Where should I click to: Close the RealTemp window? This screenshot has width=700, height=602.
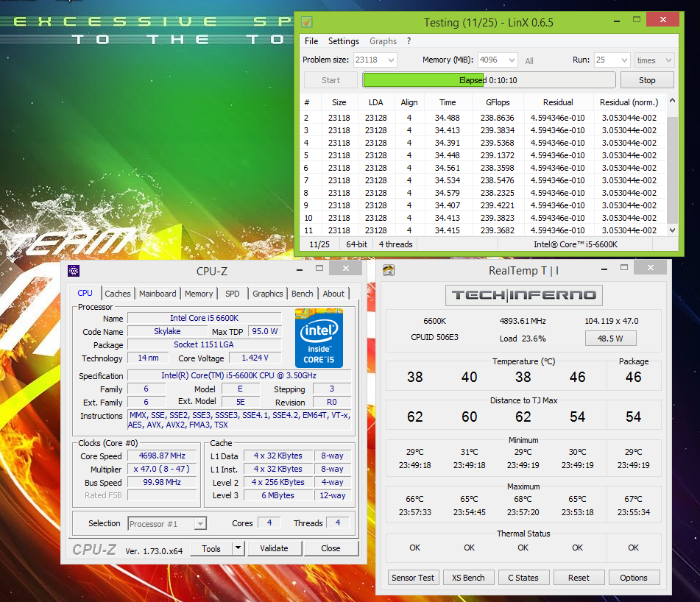(x=650, y=267)
